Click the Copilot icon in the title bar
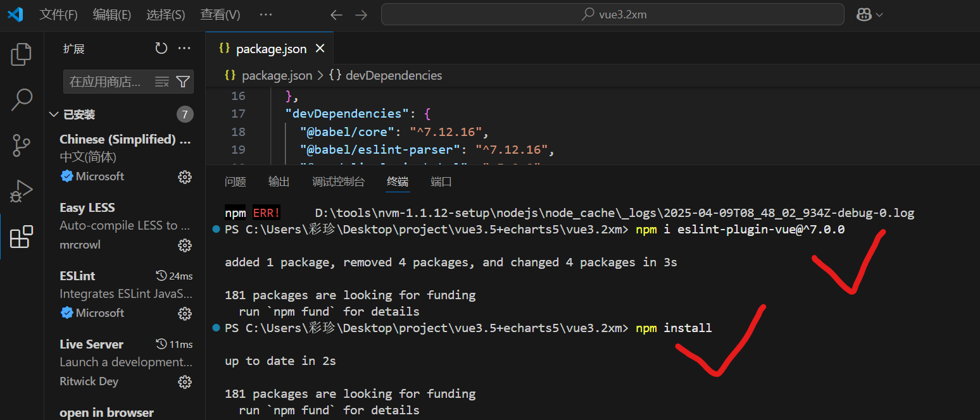This screenshot has height=420, width=980. point(865,14)
